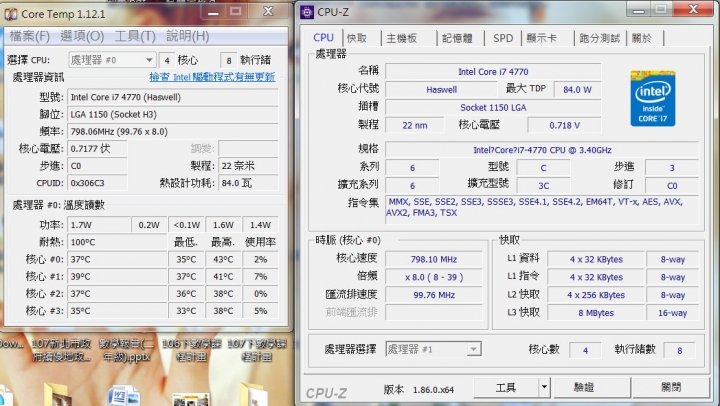The width and height of the screenshot is (720, 406).
Task: Click the 匯流排速度 value 99.76 MHz
Action: (x=434, y=295)
